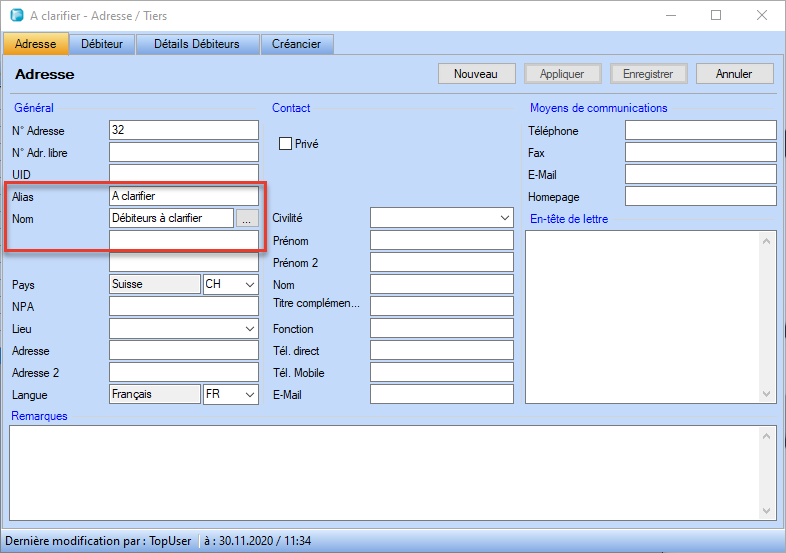The width and height of the screenshot is (786, 553).
Task: Click the ellipsis button next to Nom
Action: pyautogui.click(x=247, y=218)
